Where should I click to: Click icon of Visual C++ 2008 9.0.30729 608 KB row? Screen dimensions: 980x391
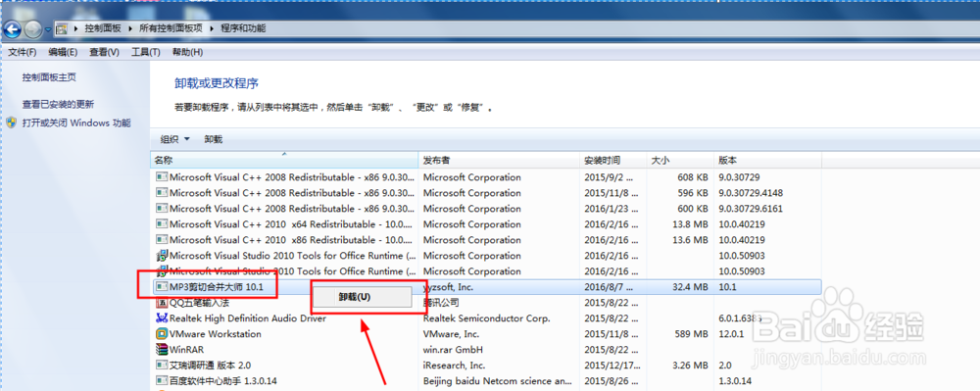[162, 177]
